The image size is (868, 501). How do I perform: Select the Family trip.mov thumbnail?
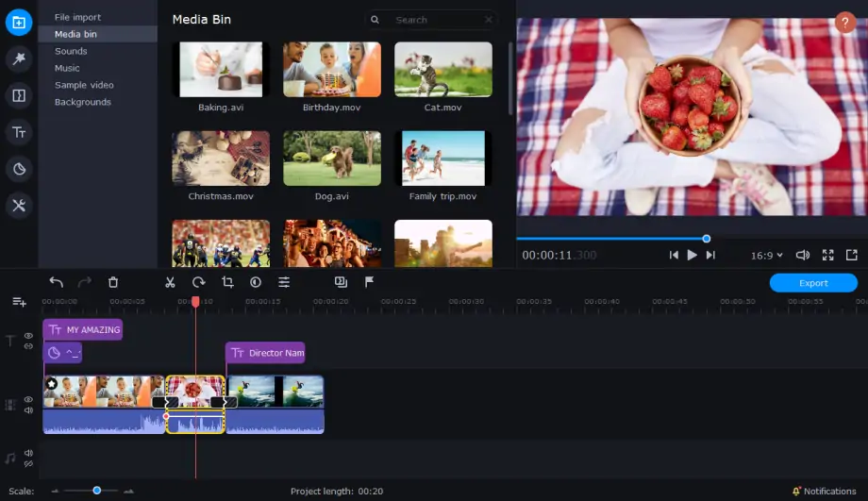coord(442,159)
